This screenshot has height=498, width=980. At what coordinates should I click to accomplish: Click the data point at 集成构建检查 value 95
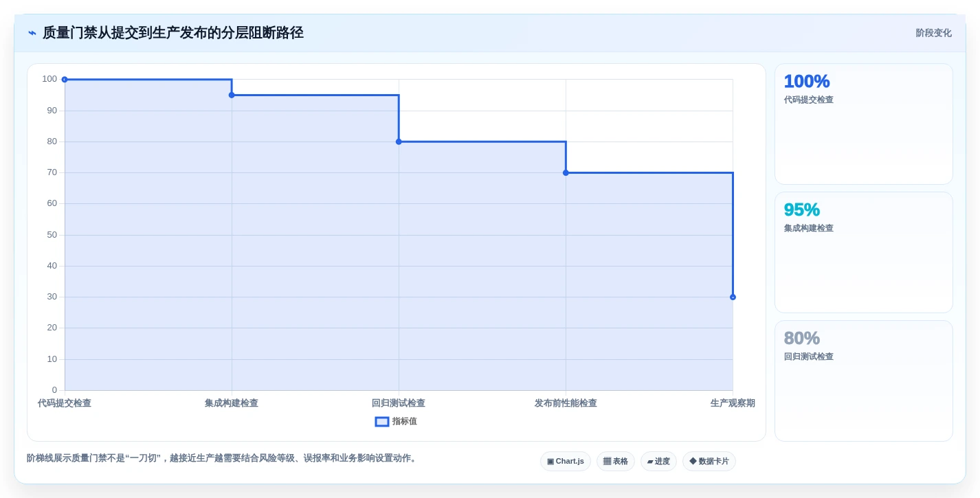pyautogui.click(x=232, y=95)
